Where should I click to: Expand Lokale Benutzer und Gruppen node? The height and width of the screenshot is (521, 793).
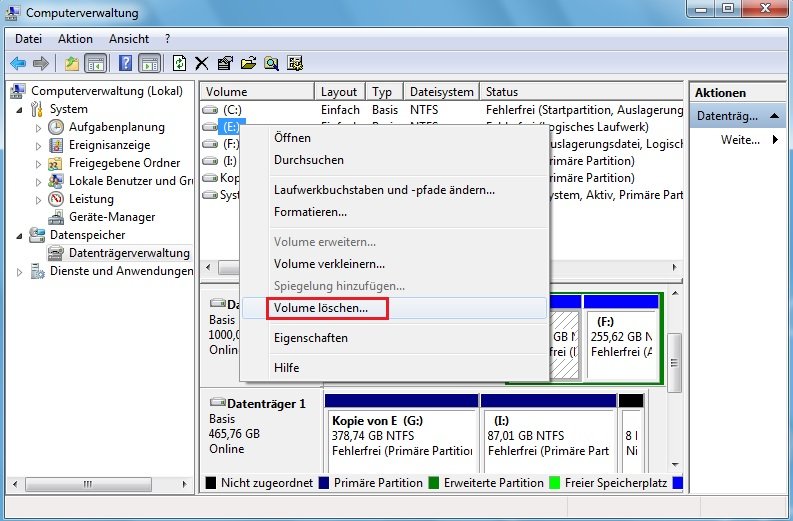click(38, 182)
